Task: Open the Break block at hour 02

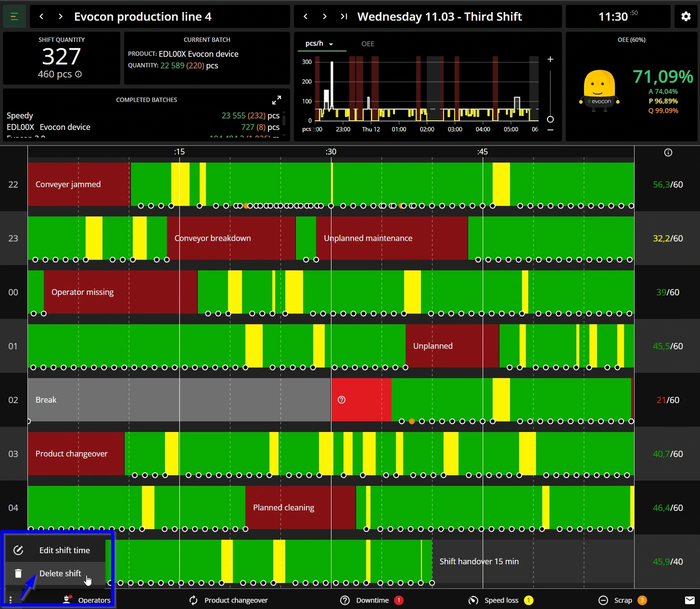Action: [x=179, y=399]
